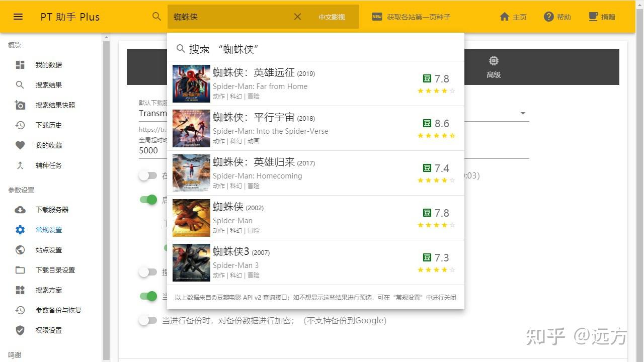The height and width of the screenshot is (362, 644).
Task: Select the 蜘蛛侠：平行宇宙 movie poster
Action: click(x=191, y=128)
